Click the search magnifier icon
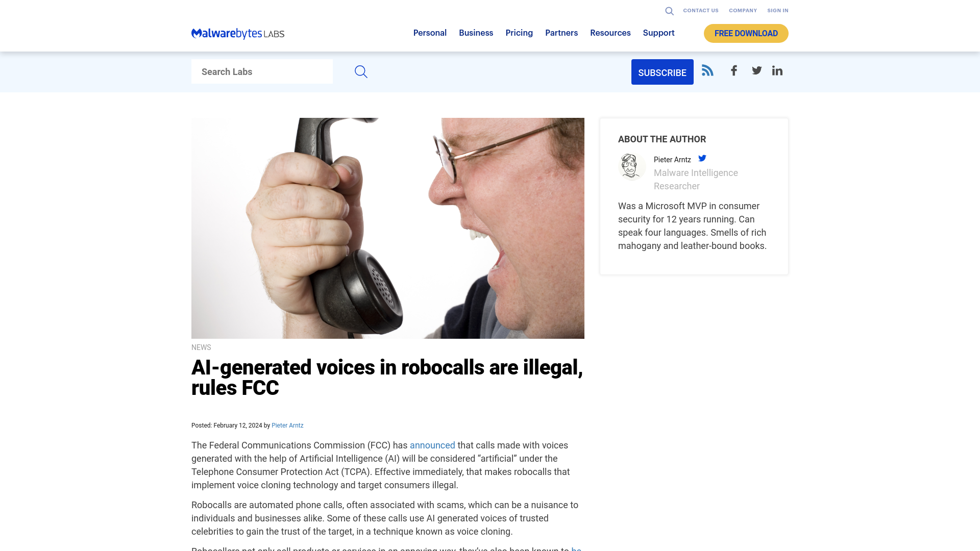 [x=361, y=71]
